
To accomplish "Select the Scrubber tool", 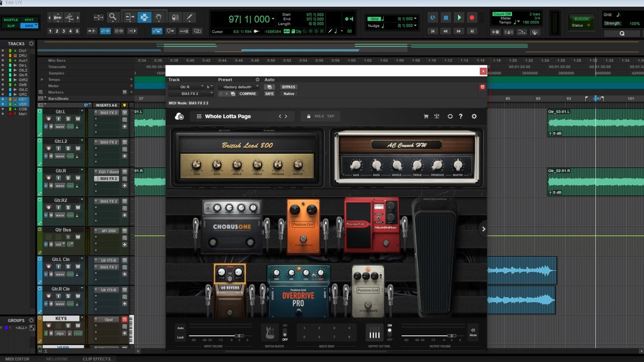I will tap(175, 17).
